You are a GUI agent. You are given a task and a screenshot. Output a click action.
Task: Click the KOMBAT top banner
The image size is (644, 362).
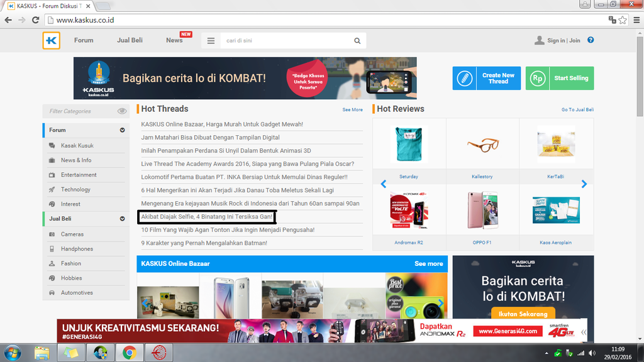coord(245,78)
